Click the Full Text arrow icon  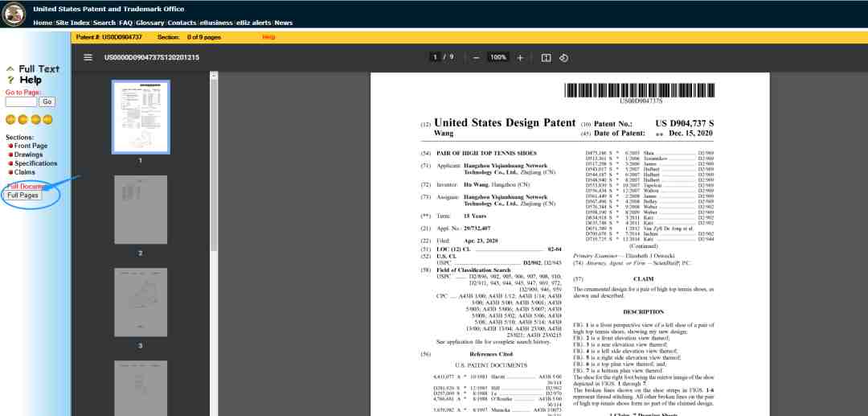tap(10, 69)
